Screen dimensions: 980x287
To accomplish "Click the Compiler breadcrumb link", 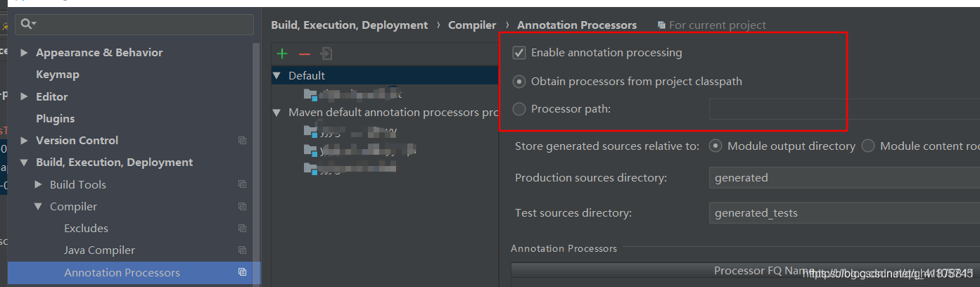I will click(x=472, y=25).
